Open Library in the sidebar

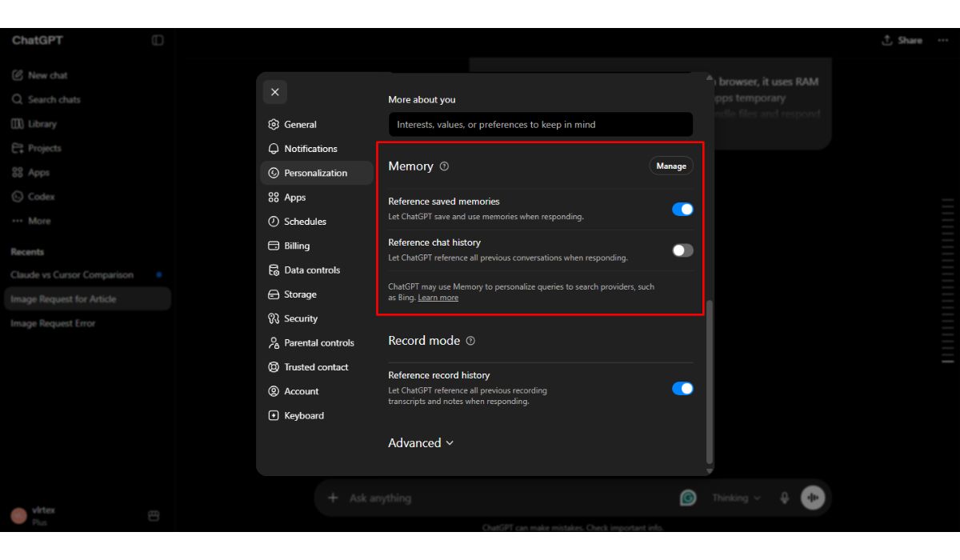(x=88, y=124)
